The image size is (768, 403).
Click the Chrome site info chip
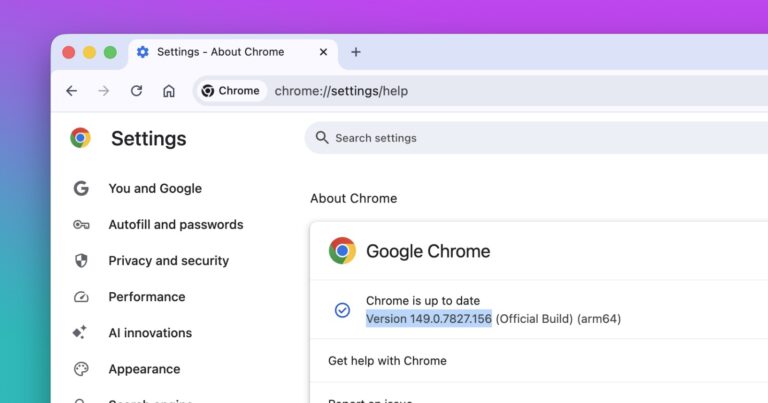[x=231, y=91]
